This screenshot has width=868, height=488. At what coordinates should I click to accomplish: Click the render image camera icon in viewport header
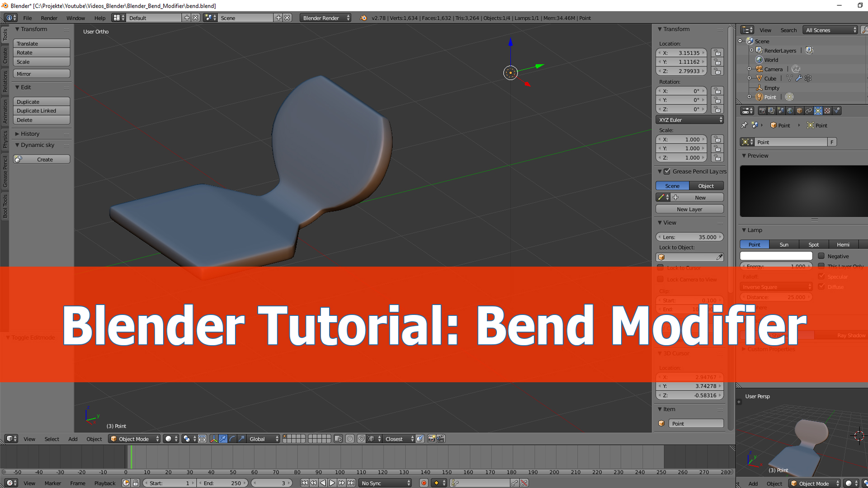431,439
